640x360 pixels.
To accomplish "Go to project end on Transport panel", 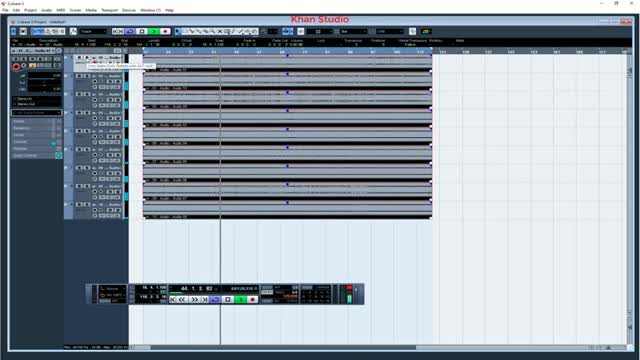I will tap(205, 300).
